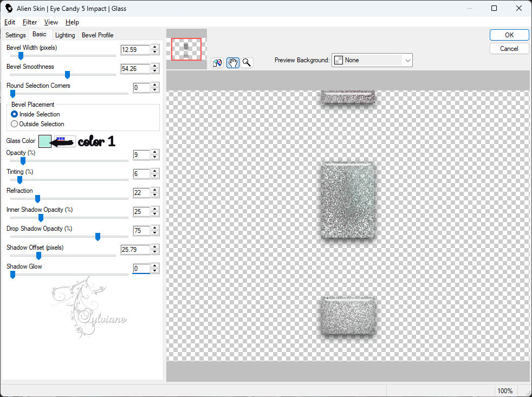Image resolution: width=532 pixels, height=397 pixels.
Task: Decrease Drop Shadow Opacity value
Action: 155,233
